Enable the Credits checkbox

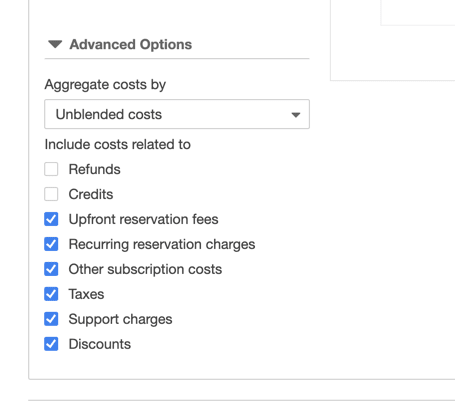pyautogui.click(x=51, y=194)
